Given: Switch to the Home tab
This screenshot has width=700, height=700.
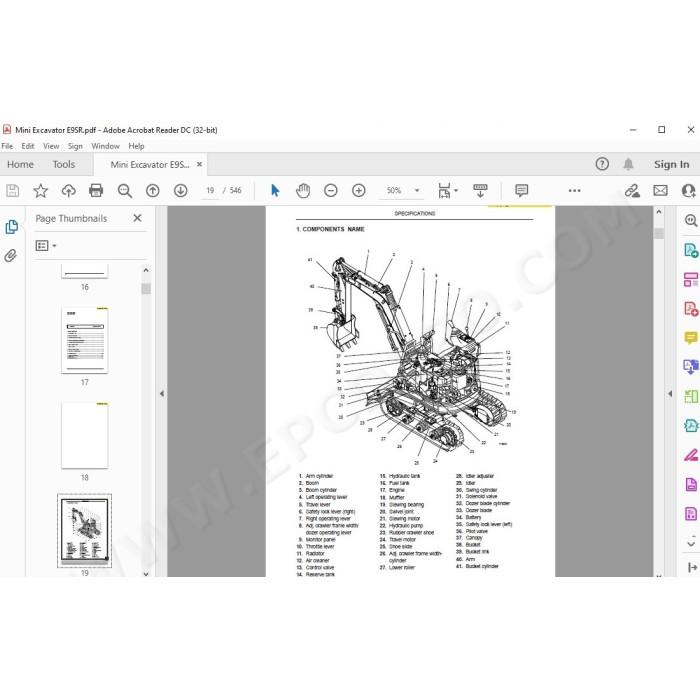Looking at the screenshot, I should pos(21,164).
